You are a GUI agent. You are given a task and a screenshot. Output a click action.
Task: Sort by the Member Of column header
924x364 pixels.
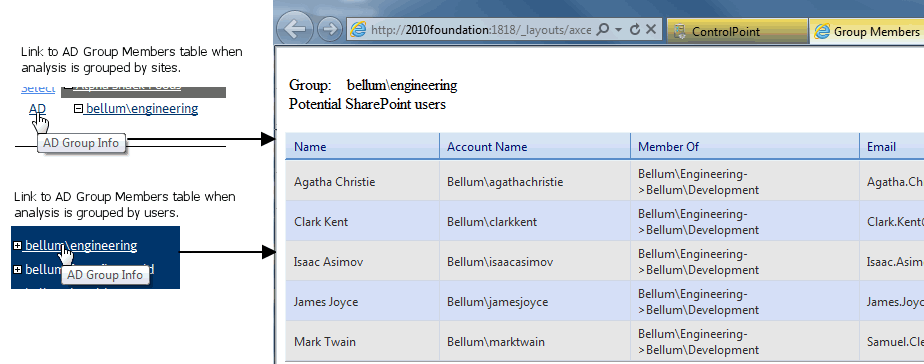coord(745,147)
